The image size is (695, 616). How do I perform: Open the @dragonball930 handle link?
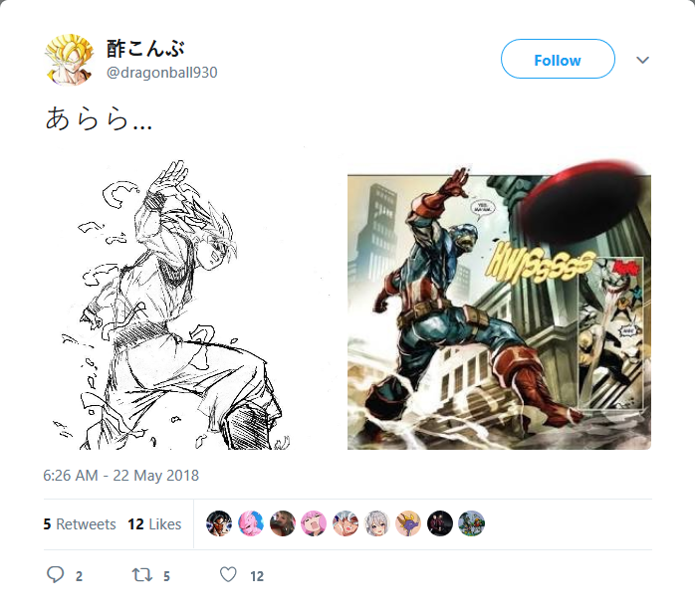(x=161, y=73)
